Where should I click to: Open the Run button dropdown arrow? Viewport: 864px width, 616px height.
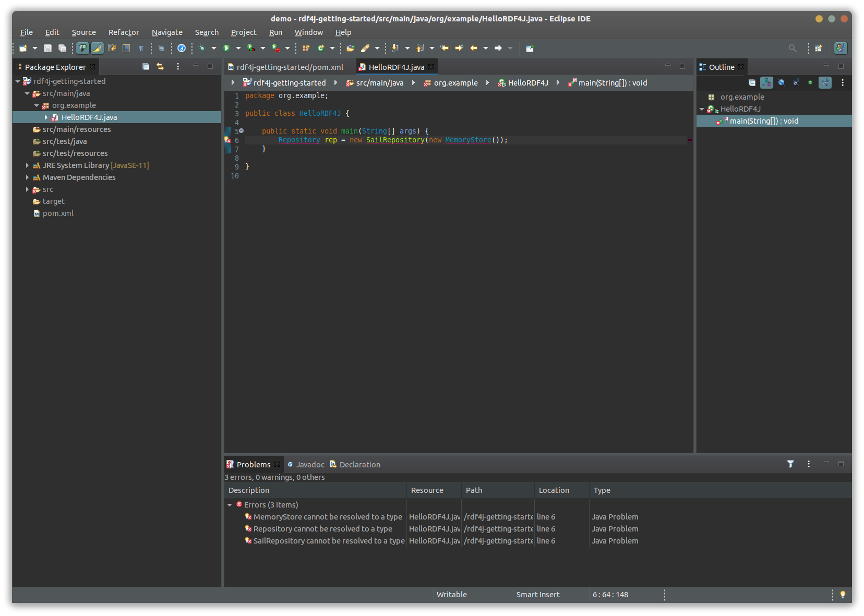click(x=238, y=48)
